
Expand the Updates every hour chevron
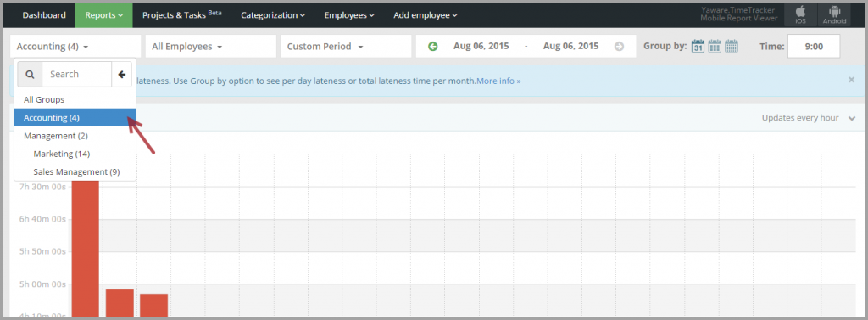point(852,118)
